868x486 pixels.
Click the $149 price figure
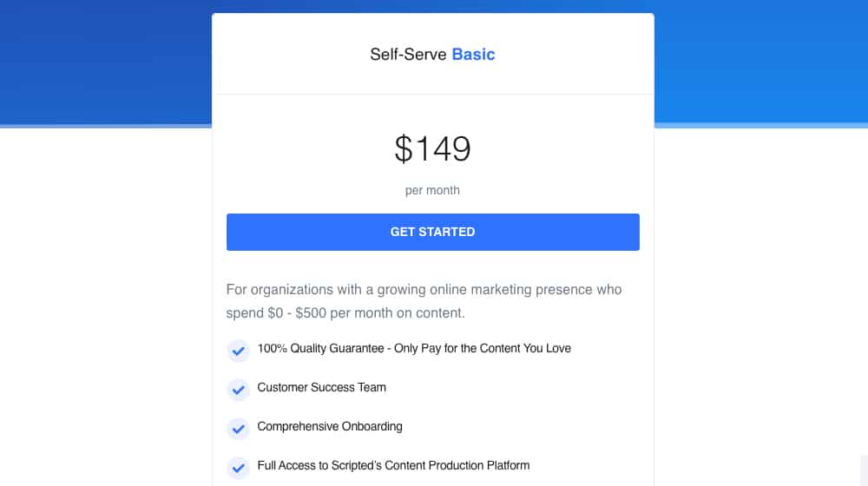coord(432,149)
